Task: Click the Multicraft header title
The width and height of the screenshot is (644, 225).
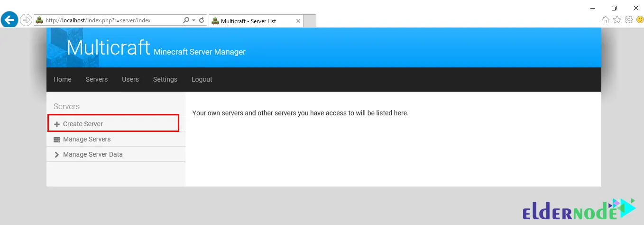Action: pyautogui.click(x=109, y=47)
